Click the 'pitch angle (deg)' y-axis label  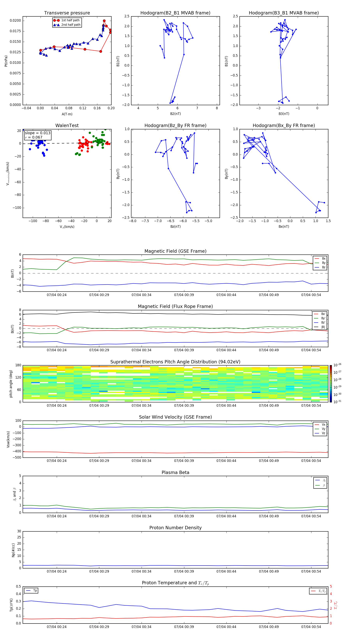coord(11,384)
